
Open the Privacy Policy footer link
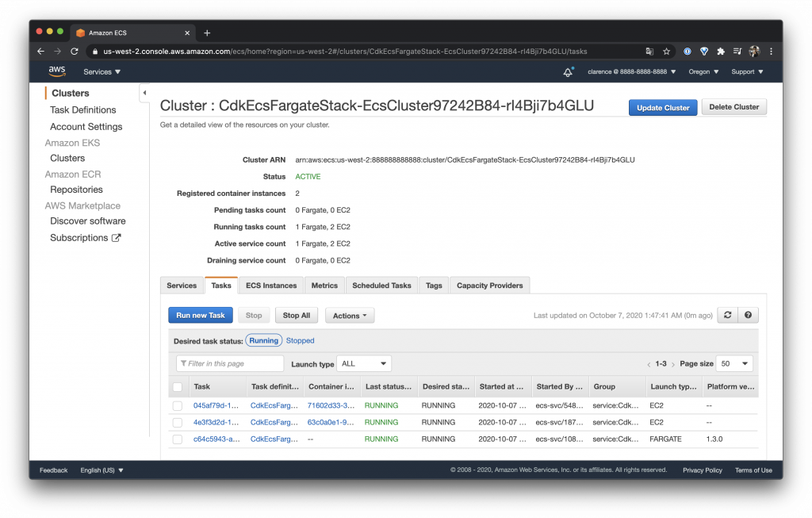click(703, 470)
